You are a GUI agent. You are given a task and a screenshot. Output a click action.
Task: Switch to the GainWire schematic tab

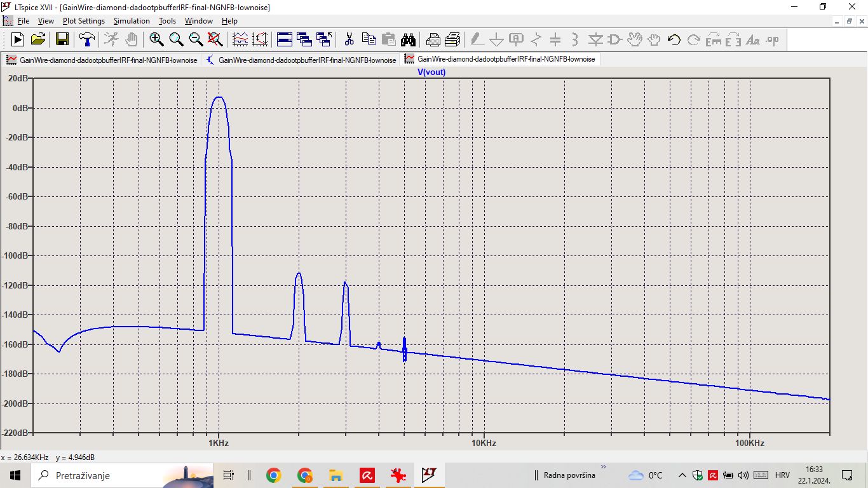tap(301, 60)
